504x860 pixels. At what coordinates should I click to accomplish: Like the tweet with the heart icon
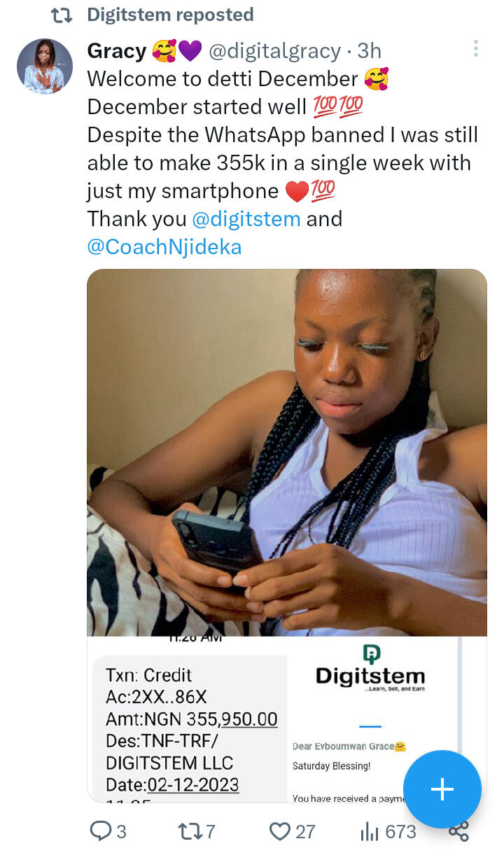click(x=280, y=831)
